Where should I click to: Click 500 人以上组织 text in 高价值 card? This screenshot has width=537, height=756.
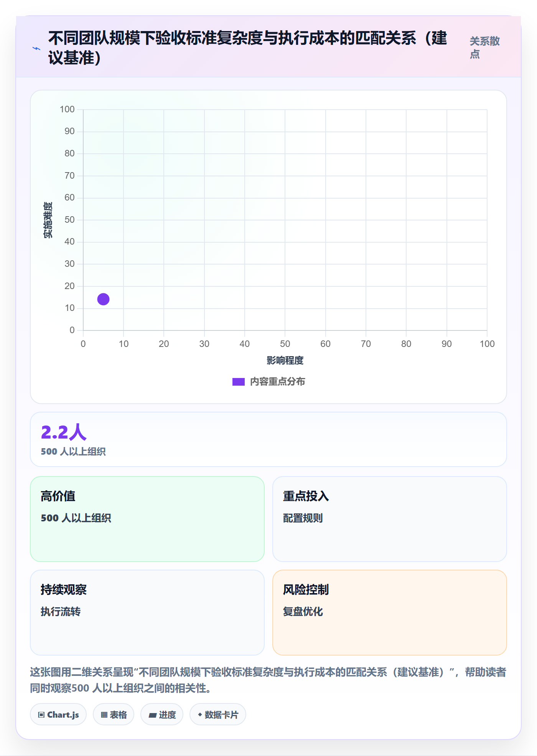point(76,518)
